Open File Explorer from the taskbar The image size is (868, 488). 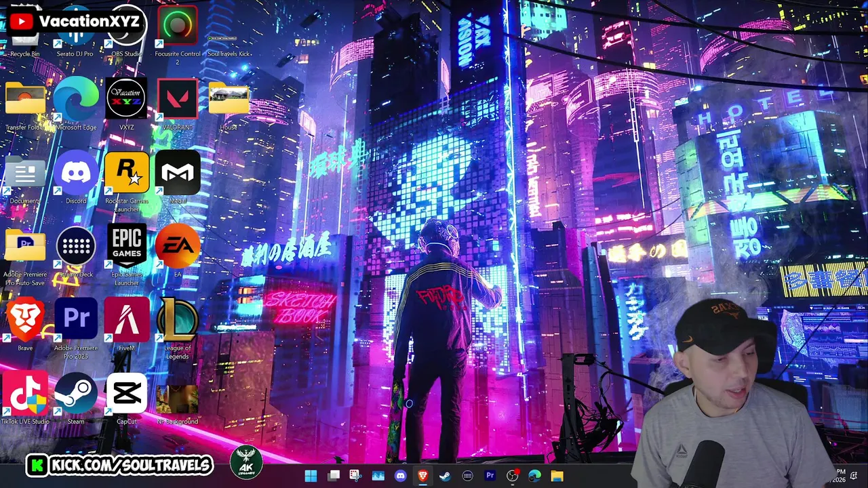[x=557, y=476]
